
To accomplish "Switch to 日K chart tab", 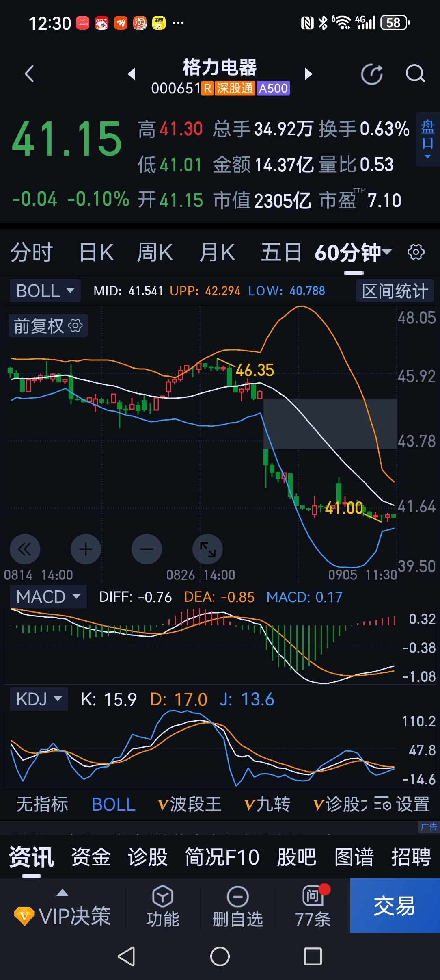I will point(97,252).
